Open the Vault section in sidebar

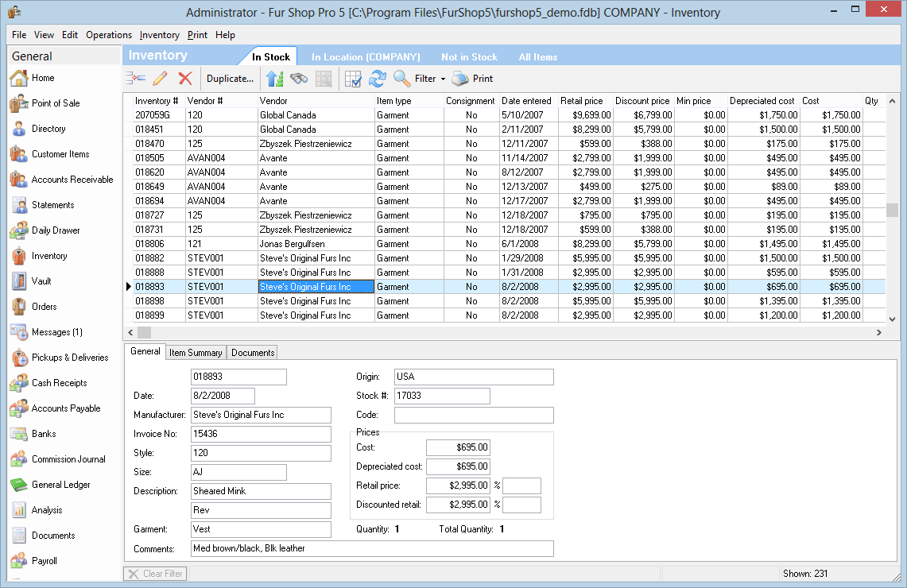[41, 281]
